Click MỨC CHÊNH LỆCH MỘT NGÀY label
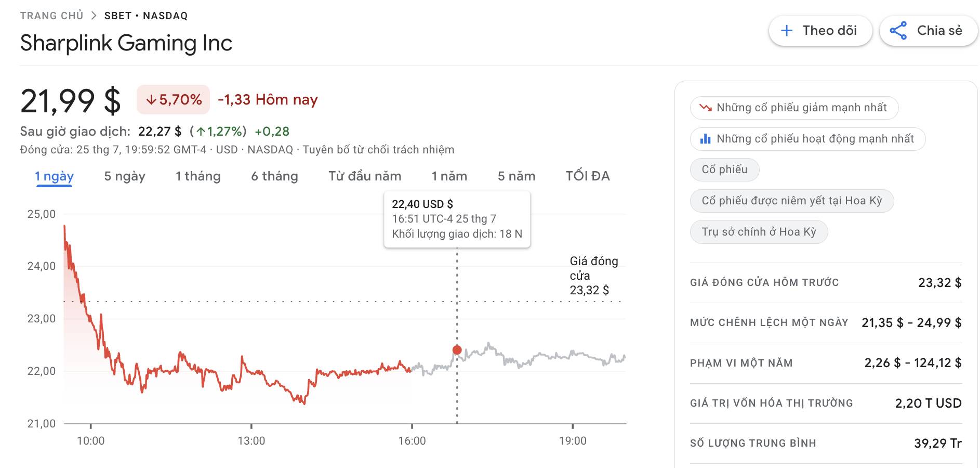The width and height of the screenshot is (980, 468). click(769, 322)
